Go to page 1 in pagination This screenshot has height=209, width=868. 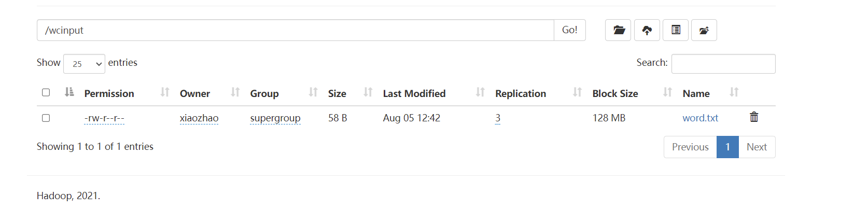tap(727, 147)
